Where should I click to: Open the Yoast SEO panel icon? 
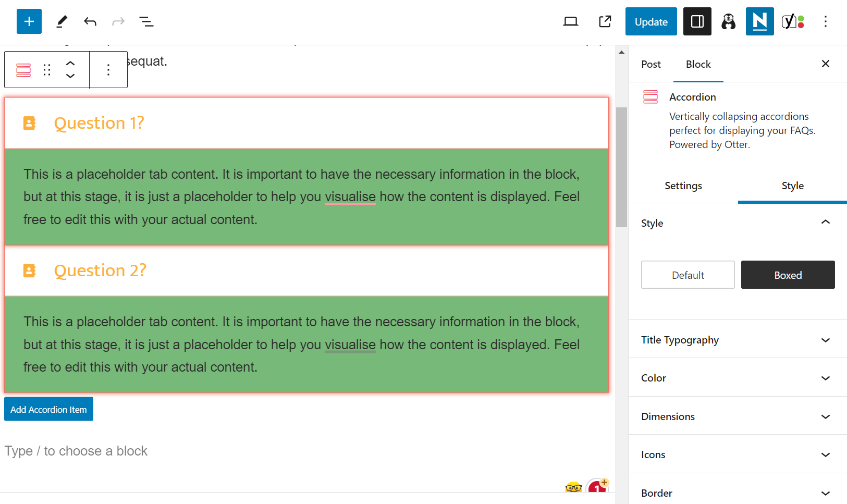tap(792, 21)
